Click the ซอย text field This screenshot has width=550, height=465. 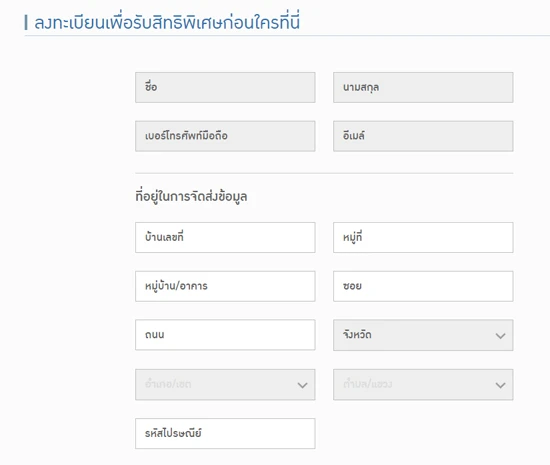click(x=423, y=286)
